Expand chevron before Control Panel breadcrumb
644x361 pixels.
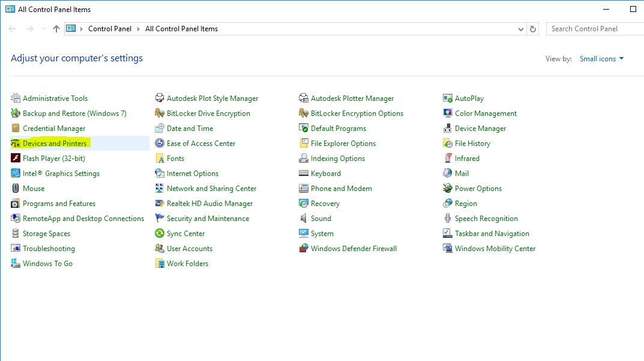81,29
